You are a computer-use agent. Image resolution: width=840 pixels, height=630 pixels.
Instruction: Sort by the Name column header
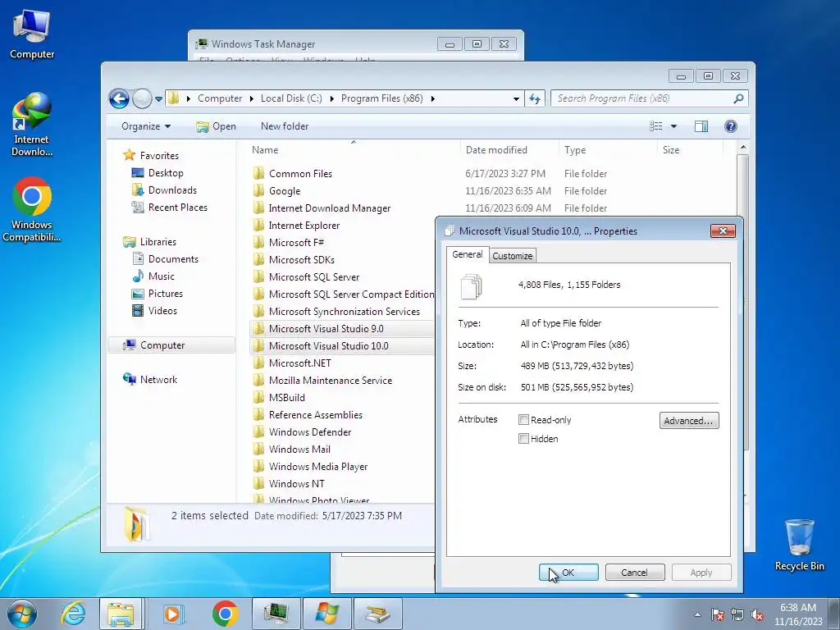[353, 150]
